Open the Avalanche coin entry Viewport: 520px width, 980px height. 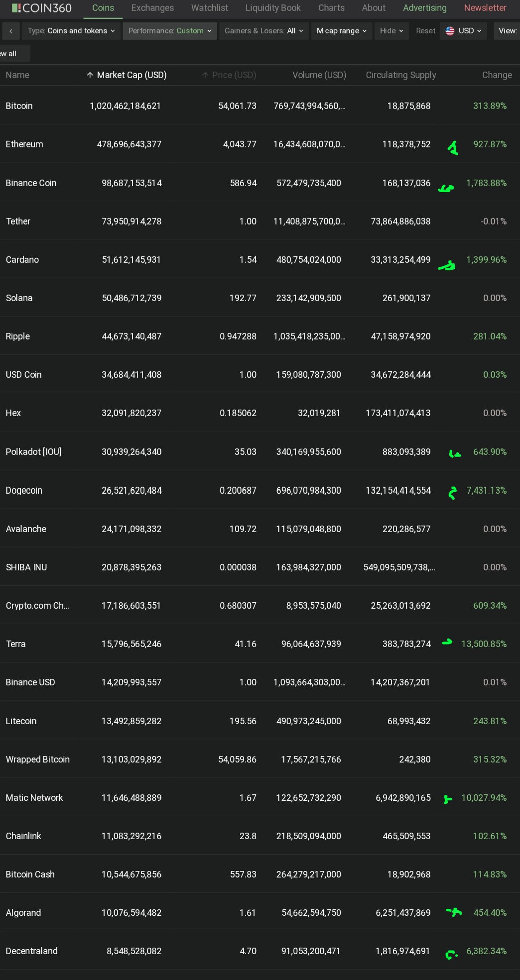[x=26, y=529]
